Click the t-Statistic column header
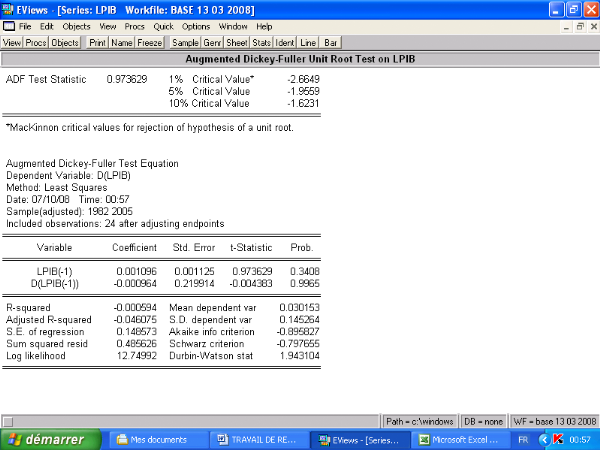This screenshot has width=600, height=450. click(x=251, y=248)
